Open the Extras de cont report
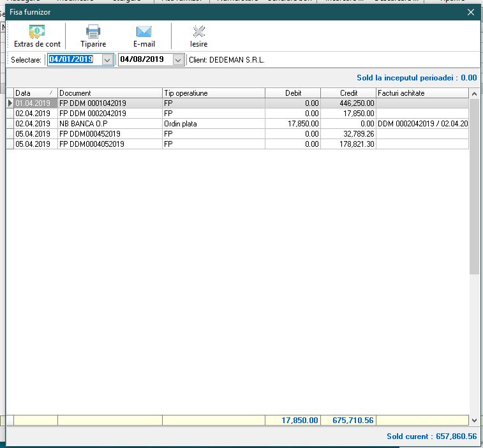 pos(37,36)
